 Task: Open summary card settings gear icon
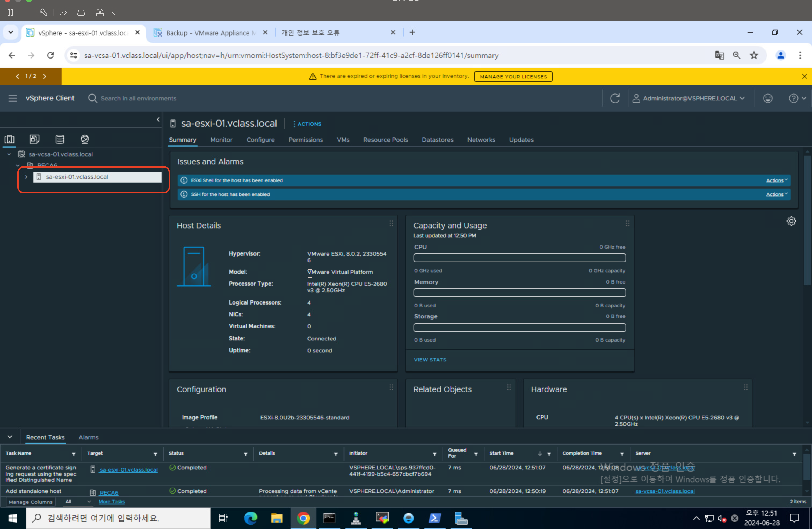coord(791,221)
